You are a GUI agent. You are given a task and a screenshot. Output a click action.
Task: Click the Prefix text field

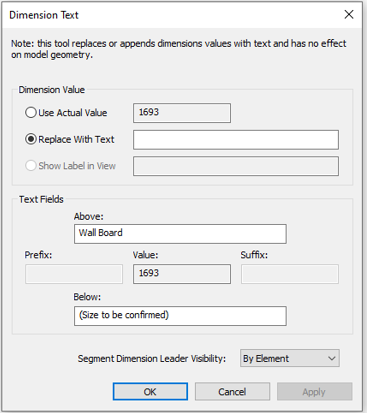(74, 274)
